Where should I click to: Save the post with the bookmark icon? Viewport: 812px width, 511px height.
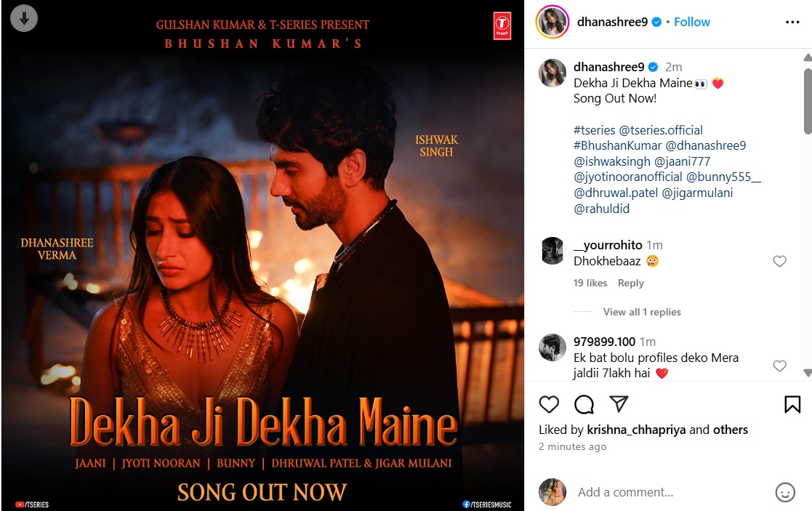(x=792, y=404)
